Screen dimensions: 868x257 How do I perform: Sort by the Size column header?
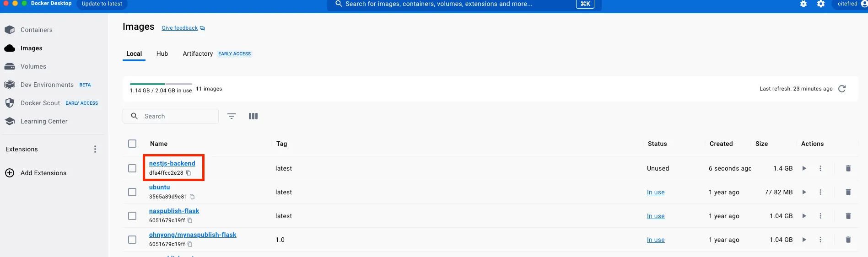[761, 144]
